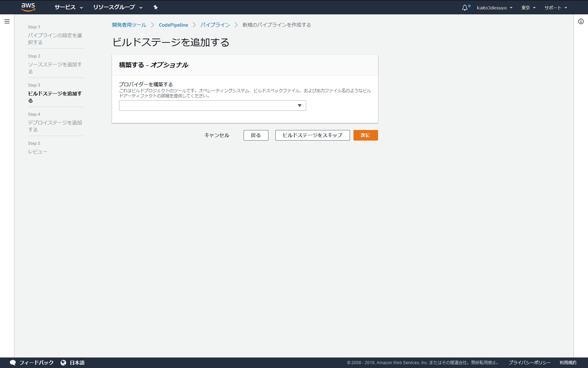The width and height of the screenshot is (588, 368).
Task: Click 日本語 language selector in footer
Action: 77,363
